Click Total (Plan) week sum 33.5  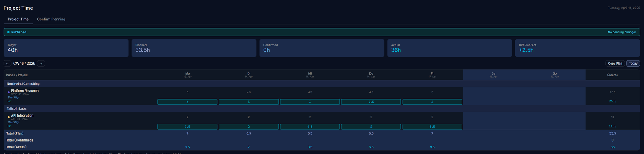click(613, 133)
